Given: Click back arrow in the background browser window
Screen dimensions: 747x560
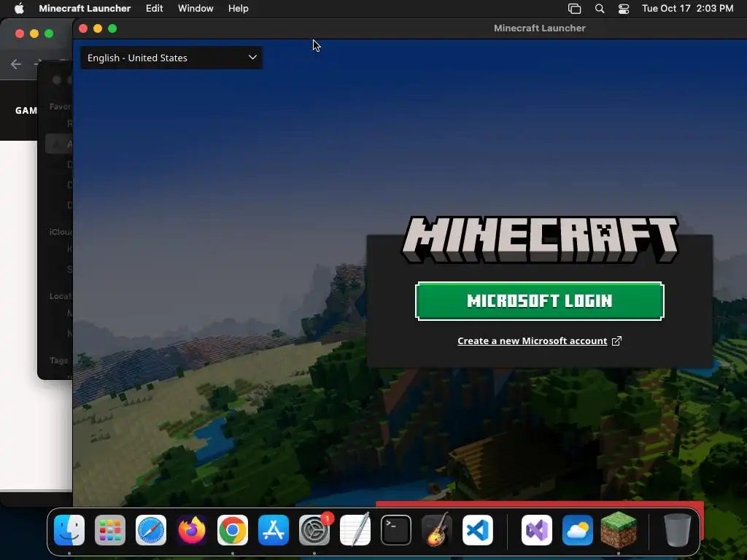Looking at the screenshot, I should [x=16, y=64].
